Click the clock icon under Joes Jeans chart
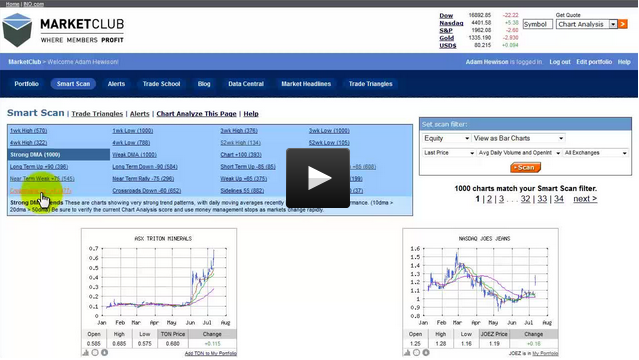The height and width of the screenshot is (360, 639). 416,353
